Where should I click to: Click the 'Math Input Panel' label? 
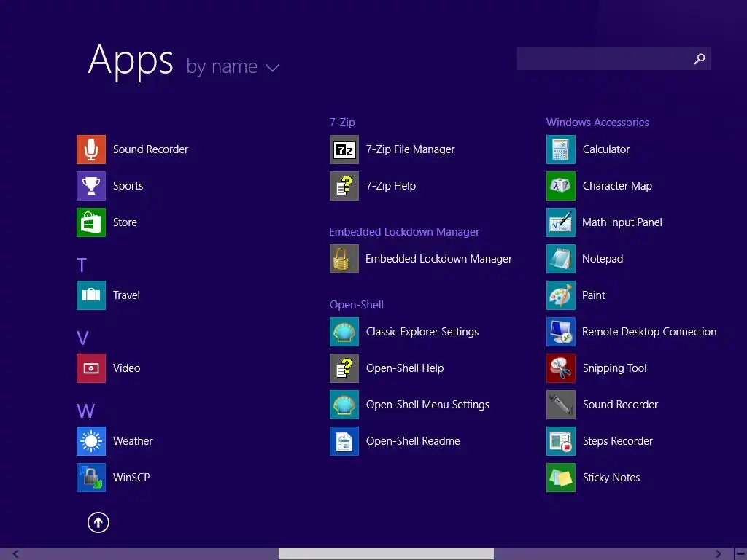pyautogui.click(x=622, y=222)
